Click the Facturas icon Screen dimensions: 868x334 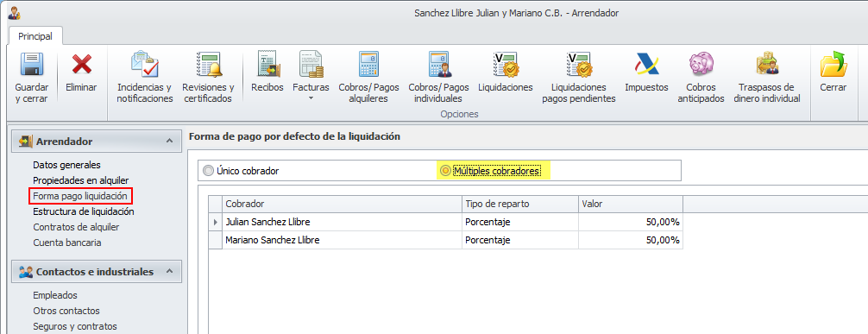click(x=311, y=64)
